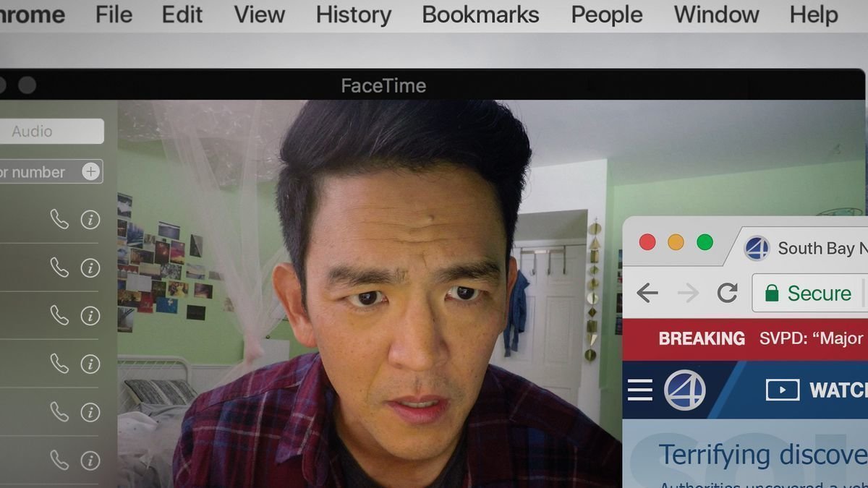
Task: Open the History menu
Action: (353, 14)
